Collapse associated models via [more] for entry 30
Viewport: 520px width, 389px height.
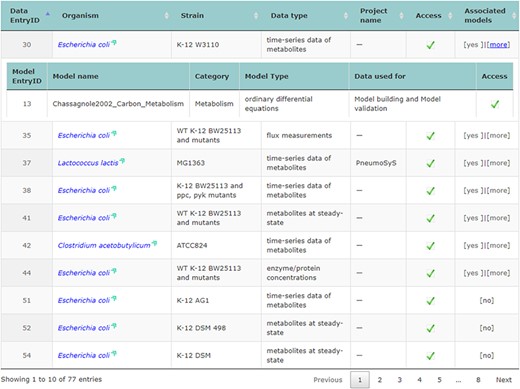(x=498, y=45)
